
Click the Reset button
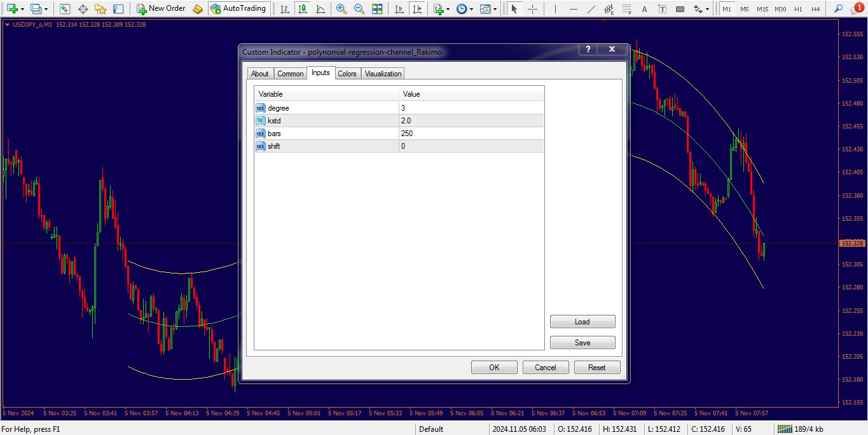click(x=597, y=368)
